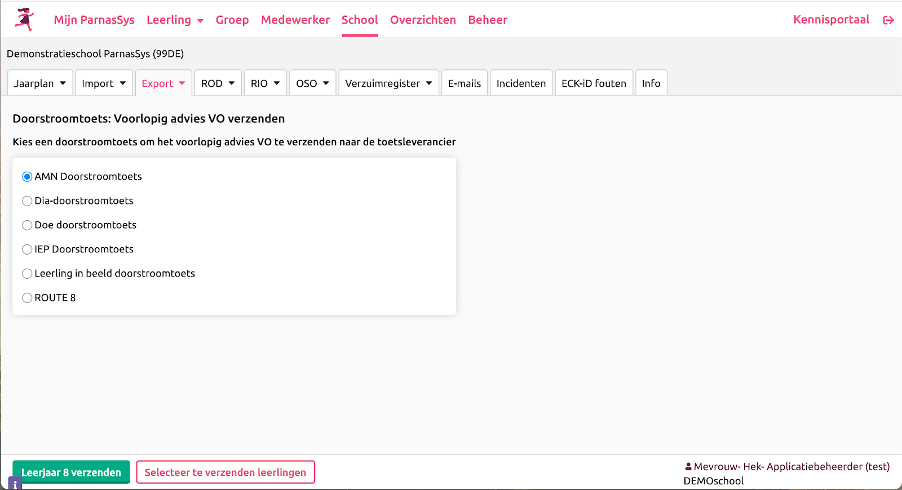Open the Verzuimregister dropdown
The image size is (902, 490).
(x=388, y=83)
